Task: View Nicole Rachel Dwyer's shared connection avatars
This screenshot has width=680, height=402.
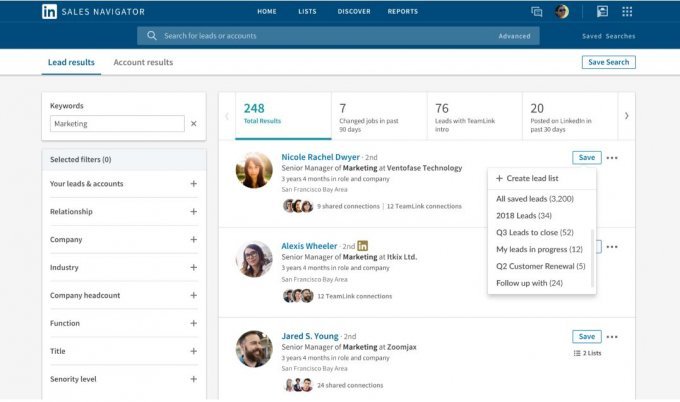Action: click(298, 206)
